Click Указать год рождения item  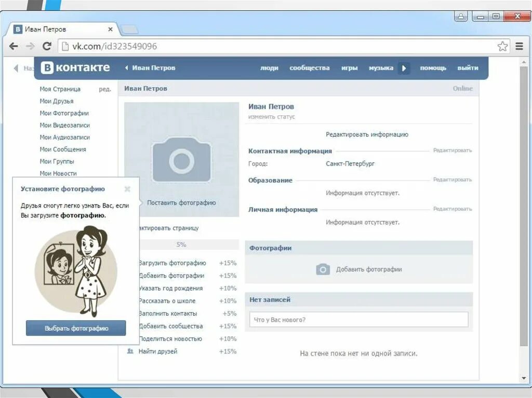187,288
